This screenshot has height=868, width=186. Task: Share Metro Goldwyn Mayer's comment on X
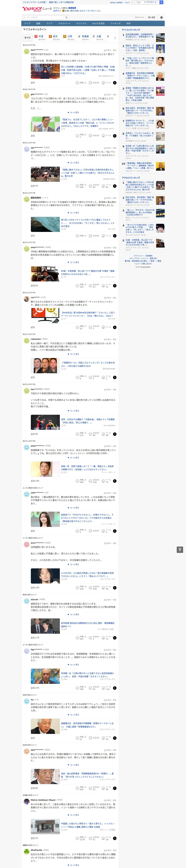(115, 838)
